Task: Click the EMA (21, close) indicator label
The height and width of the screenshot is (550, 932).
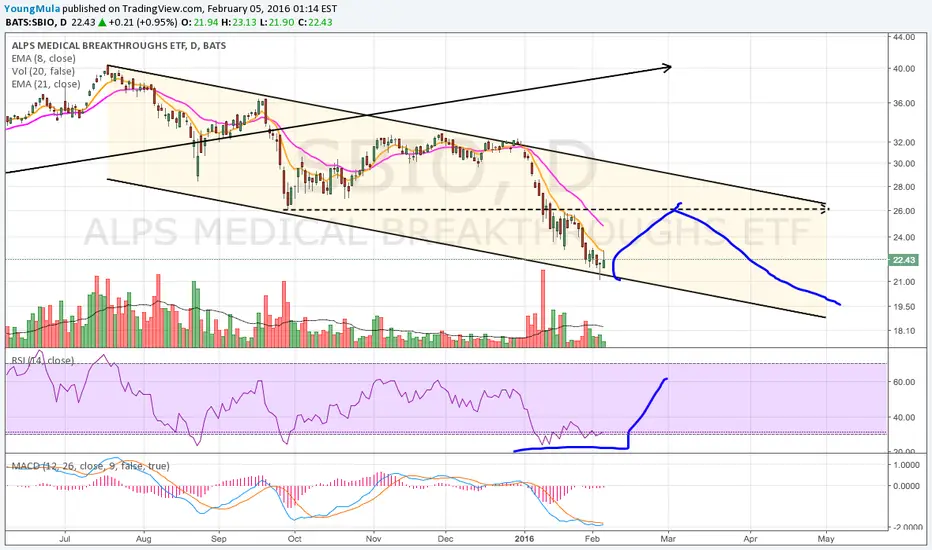Action: point(46,84)
